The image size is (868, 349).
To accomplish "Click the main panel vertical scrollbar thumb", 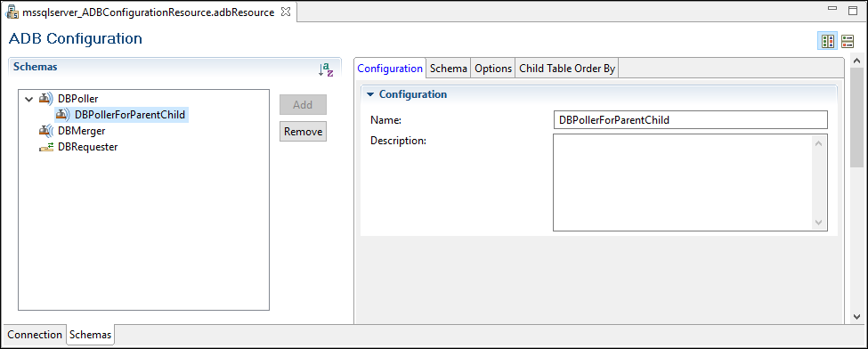I will [x=856, y=117].
